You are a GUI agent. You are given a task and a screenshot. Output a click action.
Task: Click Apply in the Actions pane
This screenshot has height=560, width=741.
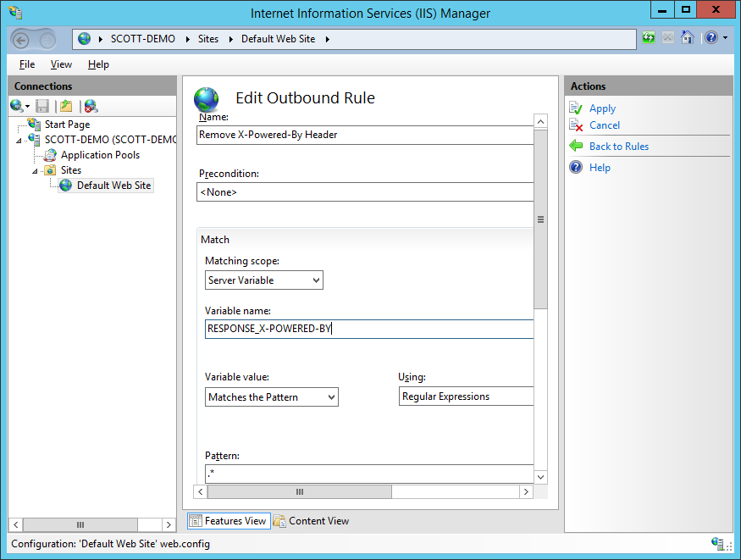pyautogui.click(x=602, y=108)
